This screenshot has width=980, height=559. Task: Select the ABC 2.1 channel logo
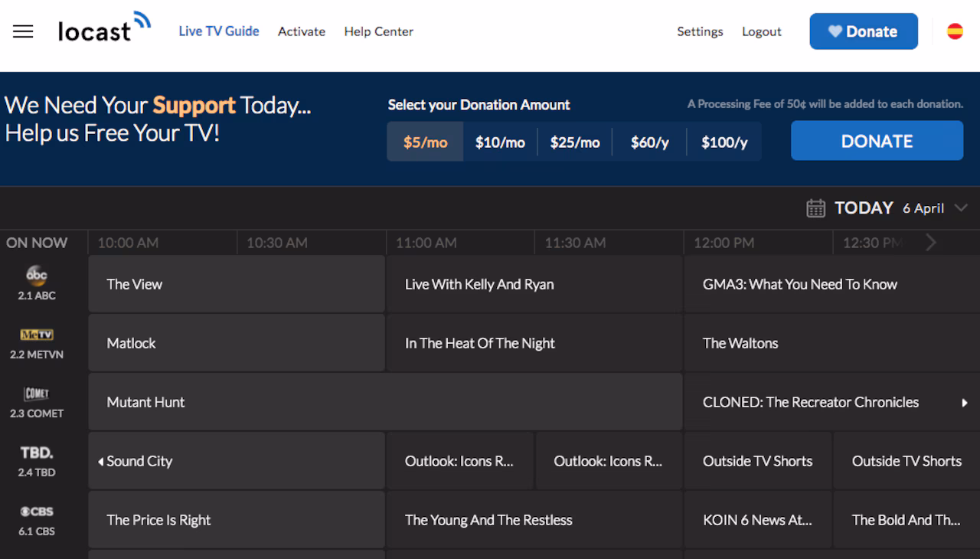tap(35, 276)
